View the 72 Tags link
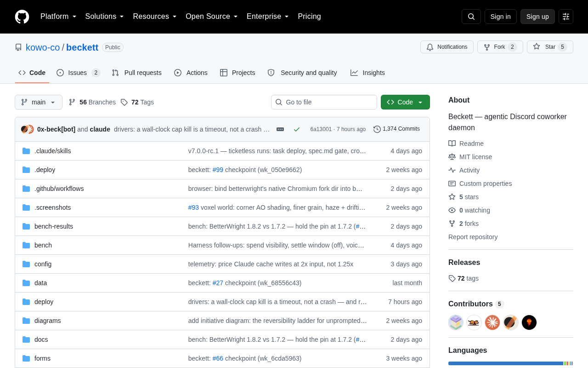This screenshot has width=588, height=368. 137,102
